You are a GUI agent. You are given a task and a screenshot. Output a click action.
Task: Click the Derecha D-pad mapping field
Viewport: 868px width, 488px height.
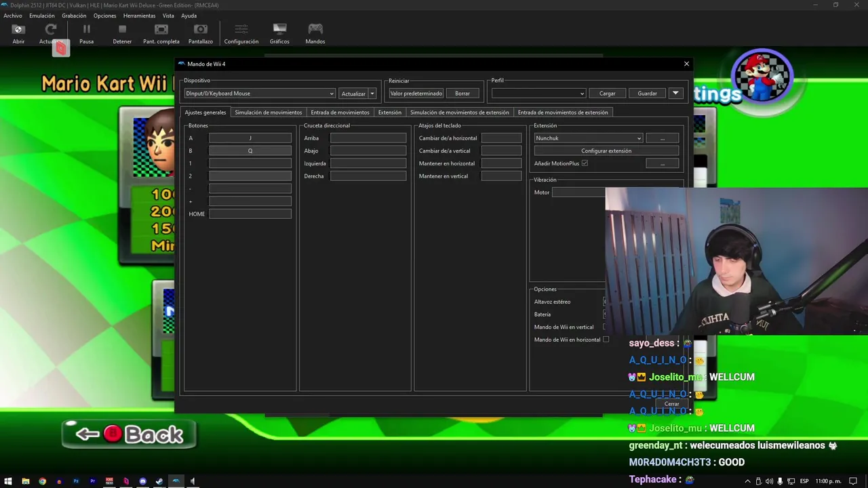pos(368,176)
